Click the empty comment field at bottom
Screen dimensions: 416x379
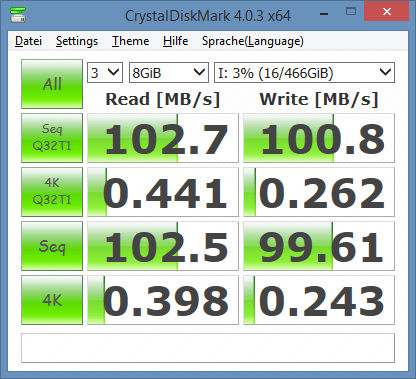tap(208, 348)
